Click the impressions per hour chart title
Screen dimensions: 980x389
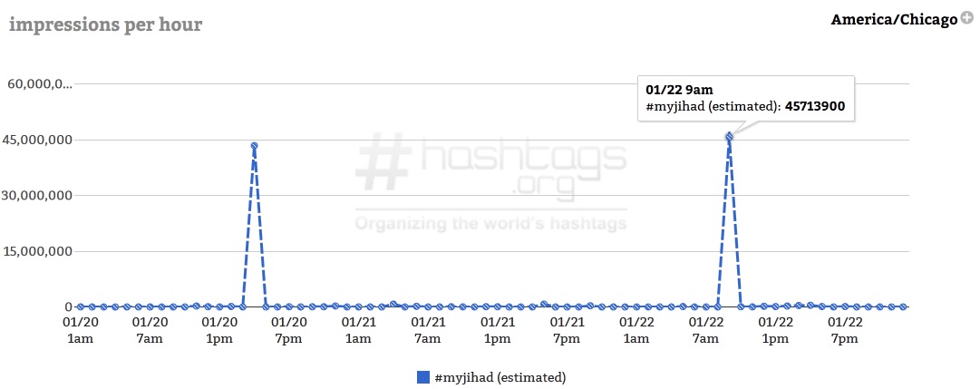coord(106,24)
